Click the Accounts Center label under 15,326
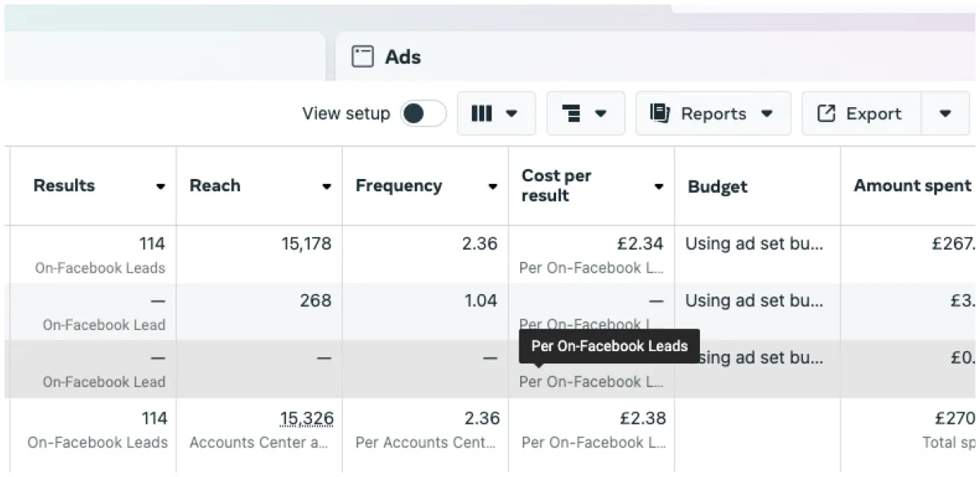The image size is (980, 477). tap(260, 443)
